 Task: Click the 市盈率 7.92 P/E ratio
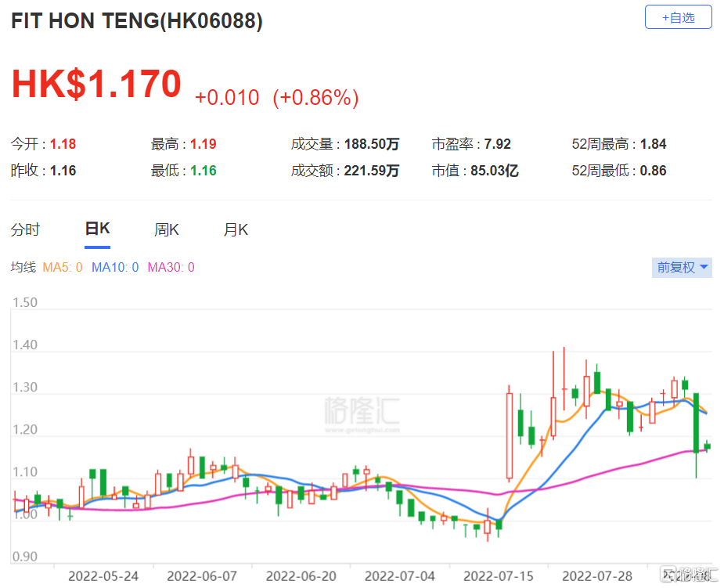coord(471,144)
